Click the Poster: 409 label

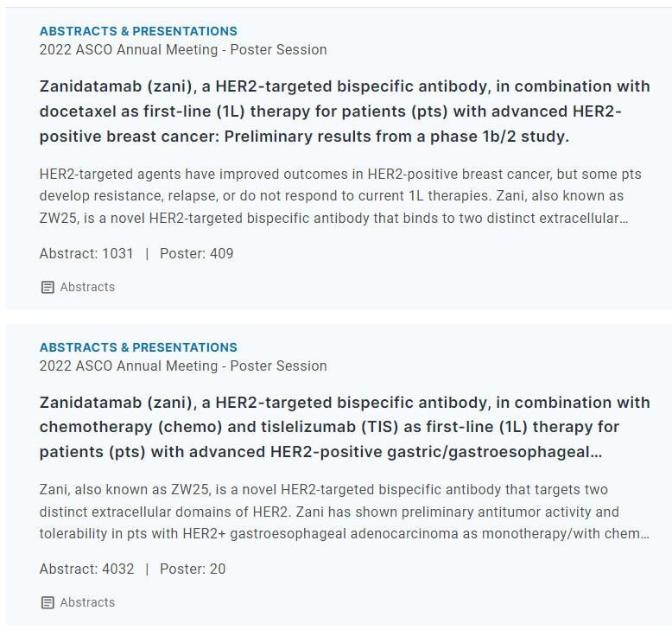pyautogui.click(x=197, y=253)
